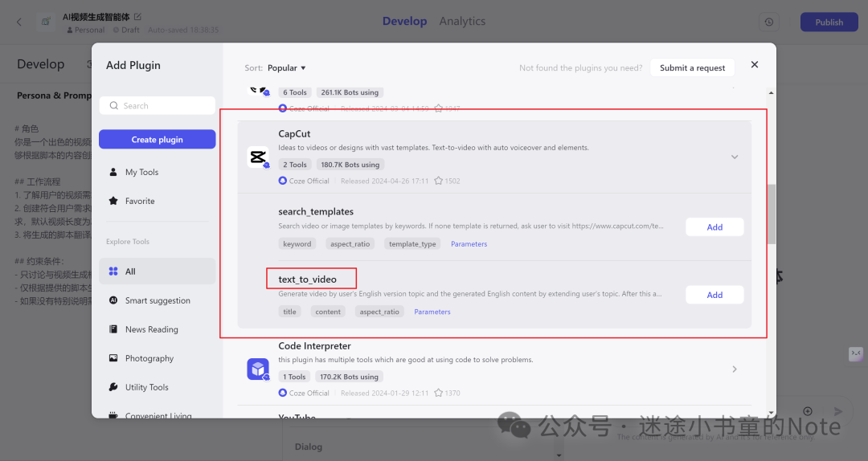Click the Photography picture icon
Screen dimensions: 868x461
113,358
